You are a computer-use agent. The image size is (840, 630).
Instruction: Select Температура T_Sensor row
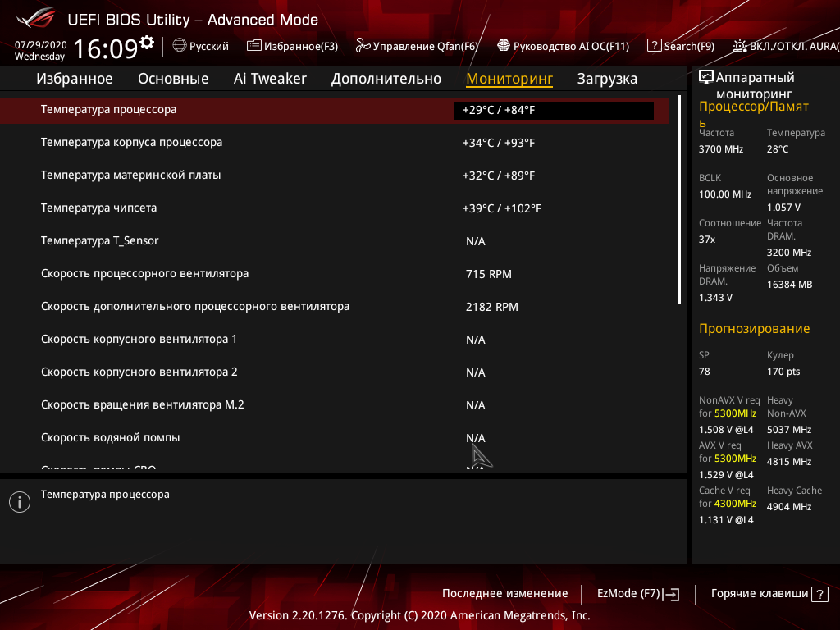pos(335,241)
